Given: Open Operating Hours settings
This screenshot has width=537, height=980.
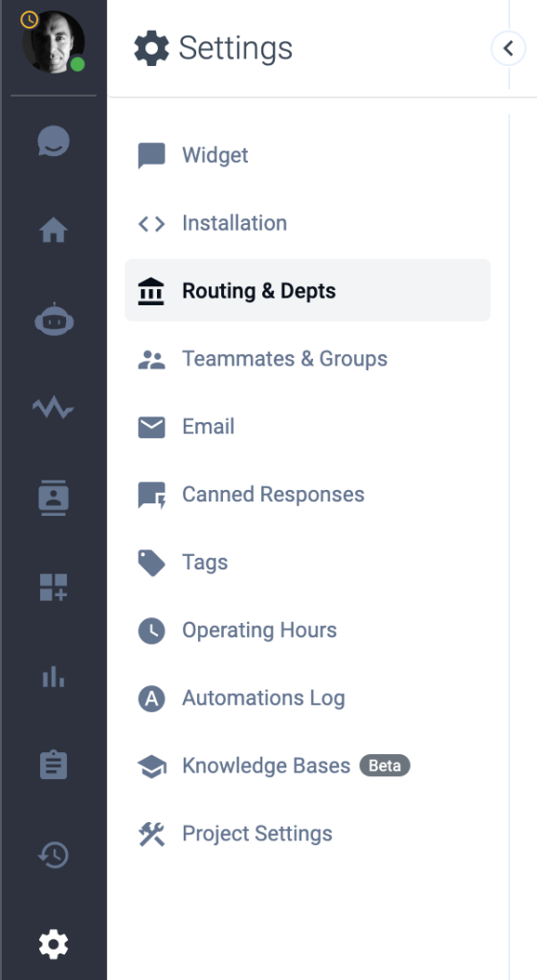Looking at the screenshot, I should click(307, 630).
